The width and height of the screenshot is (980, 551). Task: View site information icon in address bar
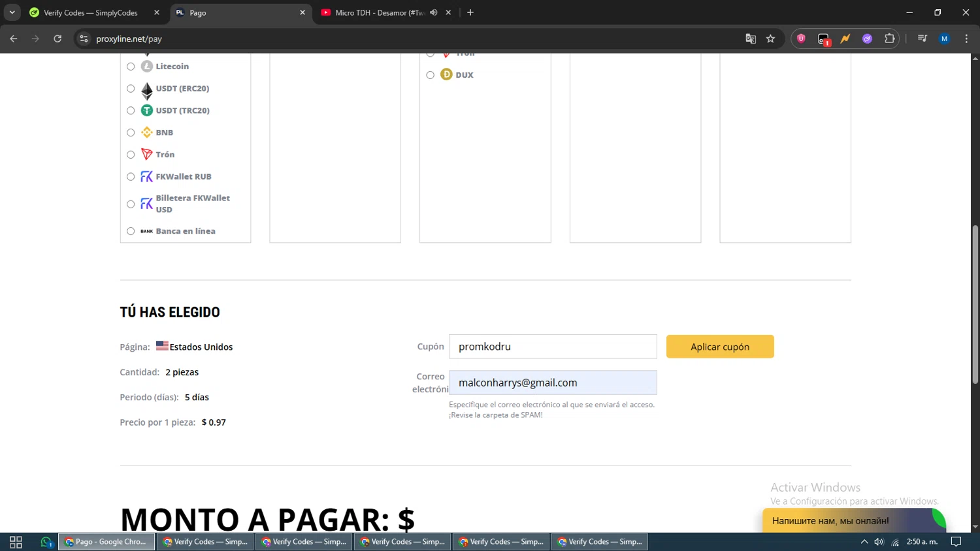click(84, 39)
